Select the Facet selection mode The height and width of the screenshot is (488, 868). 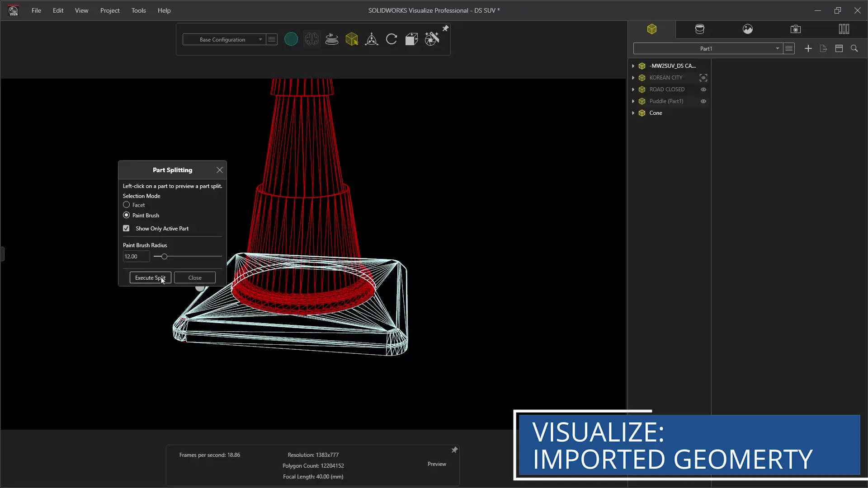point(127,205)
